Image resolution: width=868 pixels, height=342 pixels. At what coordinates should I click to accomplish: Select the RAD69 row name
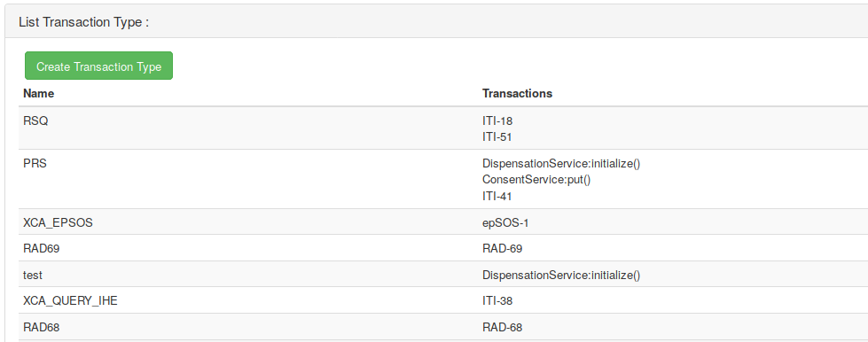[42, 248]
